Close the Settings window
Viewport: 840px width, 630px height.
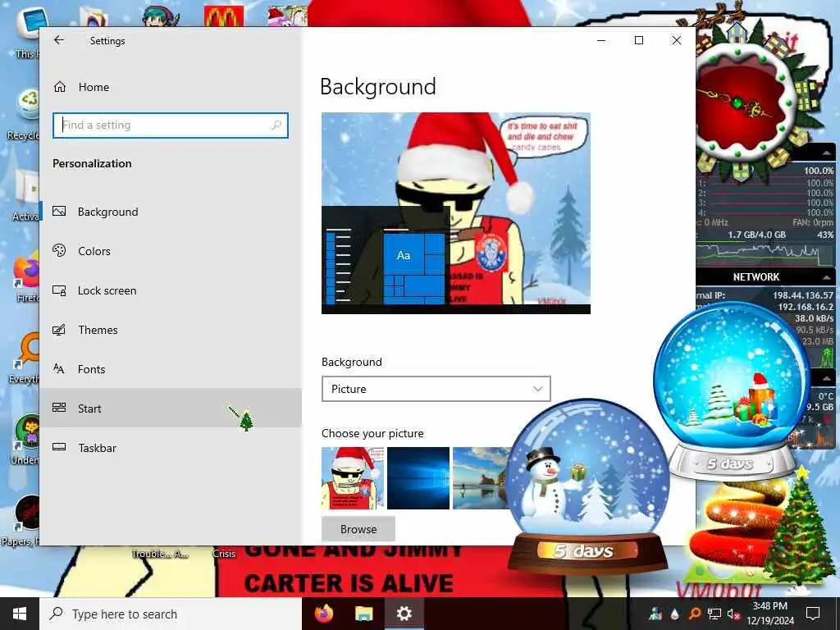click(677, 40)
